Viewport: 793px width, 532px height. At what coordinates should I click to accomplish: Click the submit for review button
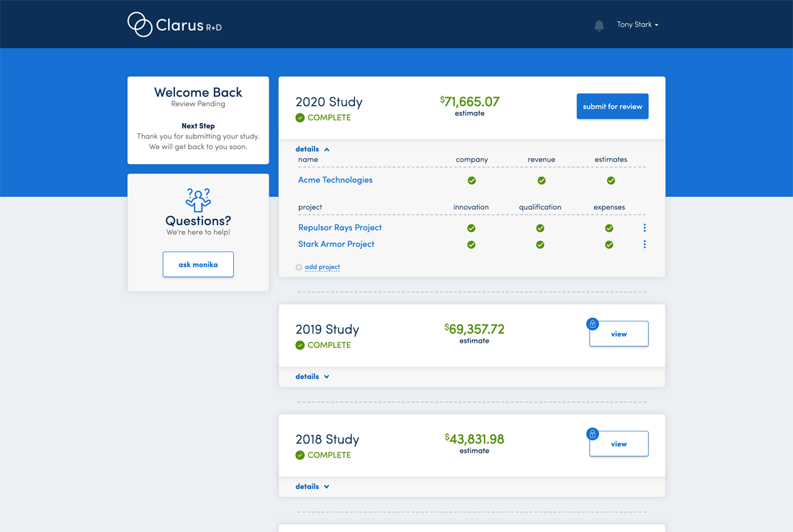pyautogui.click(x=613, y=106)
